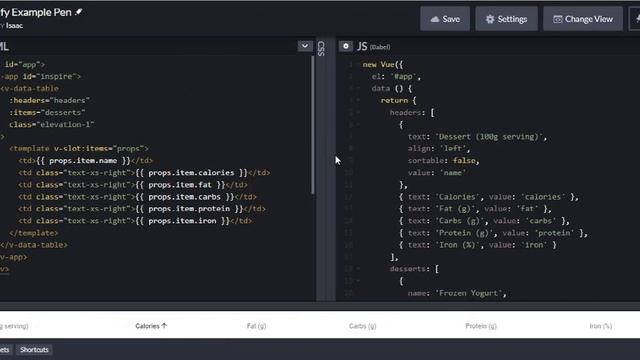Click the Save button

click(x=445, y=19)
